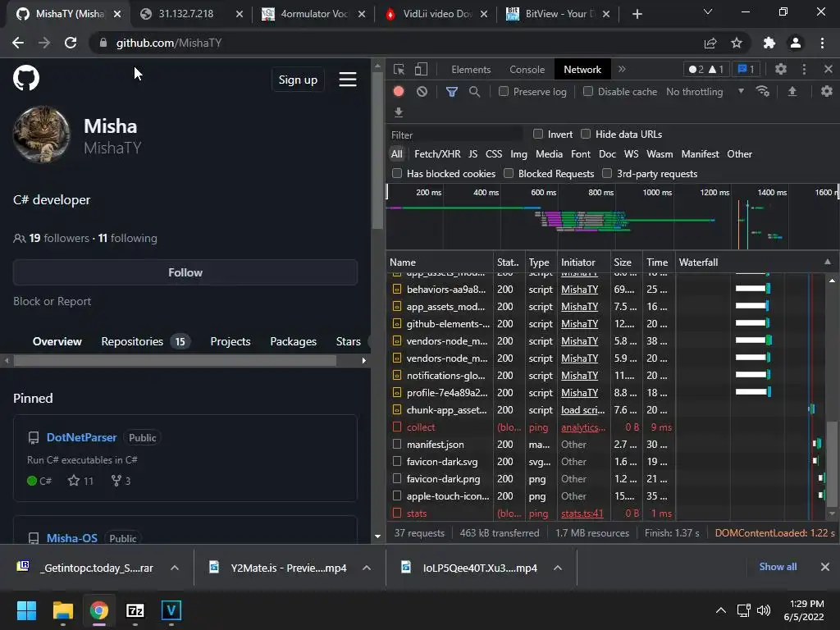Bookmark this page with star icon

click(737, 43)
